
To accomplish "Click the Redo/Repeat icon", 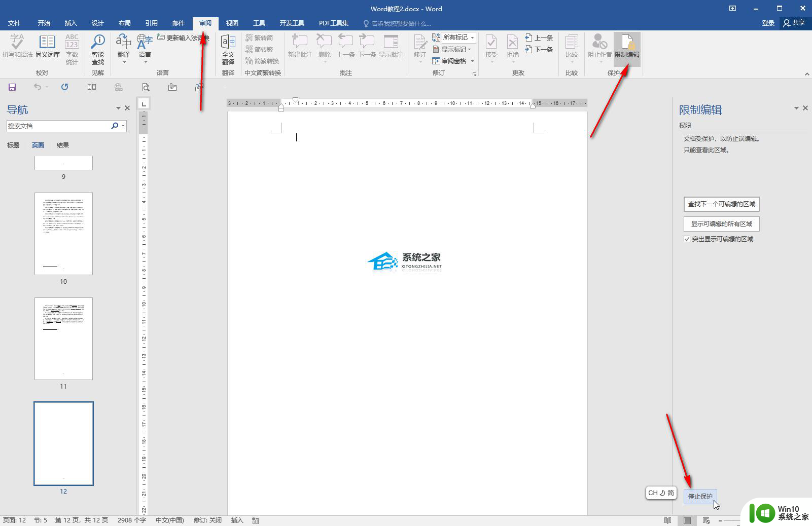I will point(64,87).
